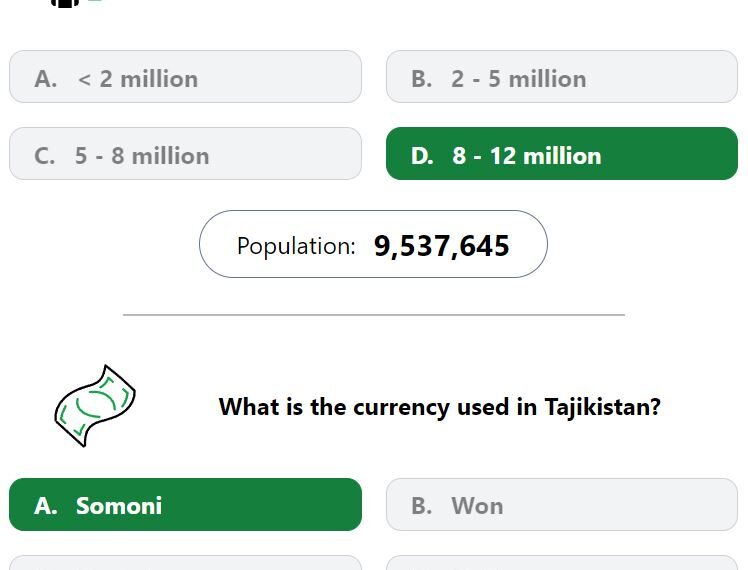The width and height of the screenshot is (748, 570).
Task: Click the cut-off option below Won
Action: tap(561, 563)
